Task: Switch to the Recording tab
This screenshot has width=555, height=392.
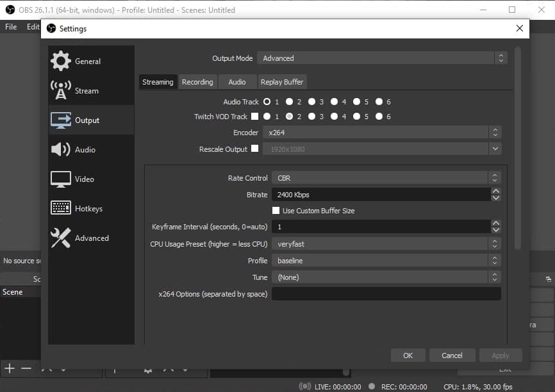Action: 197,82
